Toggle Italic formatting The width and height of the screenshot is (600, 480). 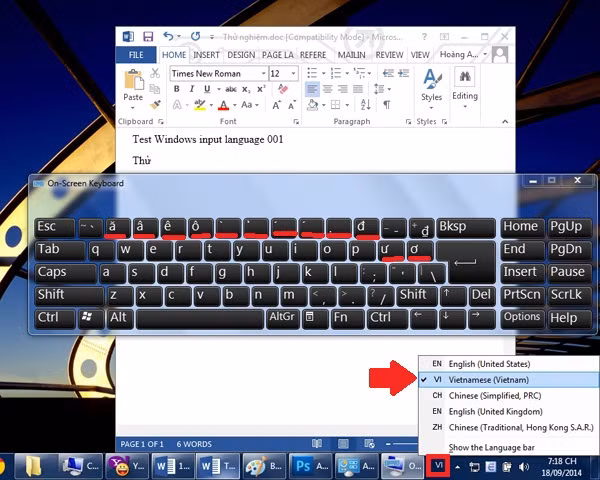click(192, 89)
